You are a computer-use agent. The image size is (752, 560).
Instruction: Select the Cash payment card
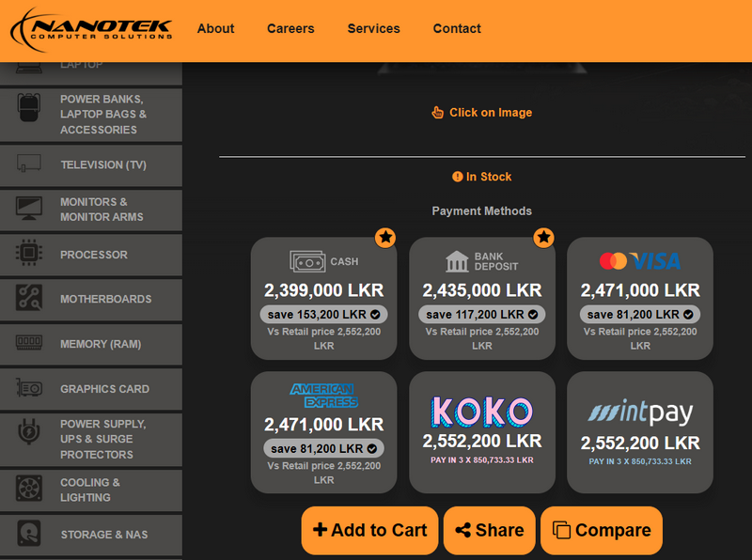click(x=323, y=298)
